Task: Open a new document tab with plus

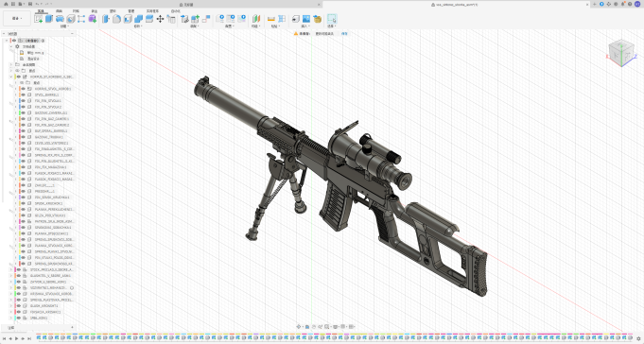Action: click(x=594, y=4)
